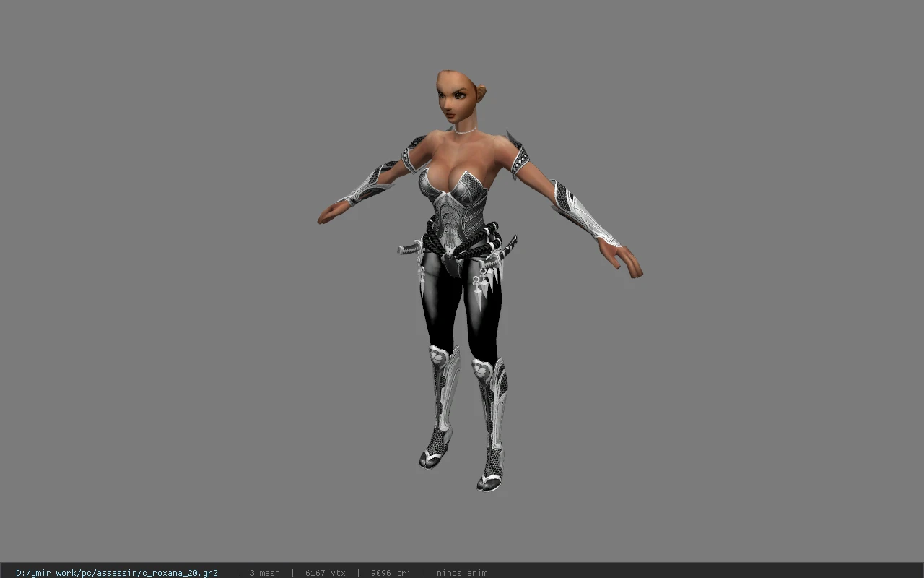Click the "6167 vtx" vertex count
Image resolution: width=924 pixels, height=578 pixels.
click(326, 573)
